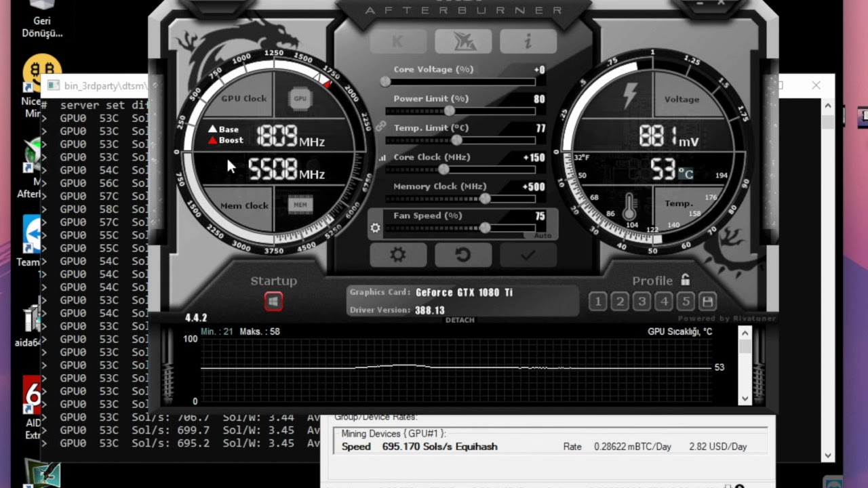Viewport: 868px width, 488px height.
Task: Select profile slot 3
Action: coord(642,302)
